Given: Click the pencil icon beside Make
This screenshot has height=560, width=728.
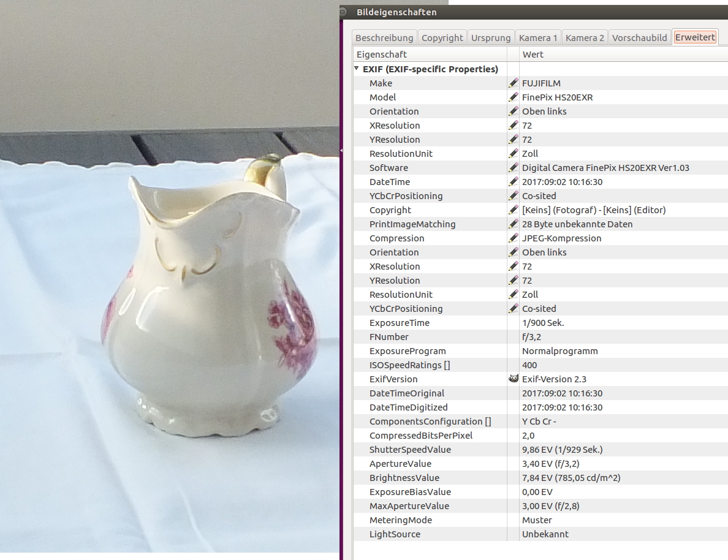Looking at the screenshot, I should tap(513, 83).
